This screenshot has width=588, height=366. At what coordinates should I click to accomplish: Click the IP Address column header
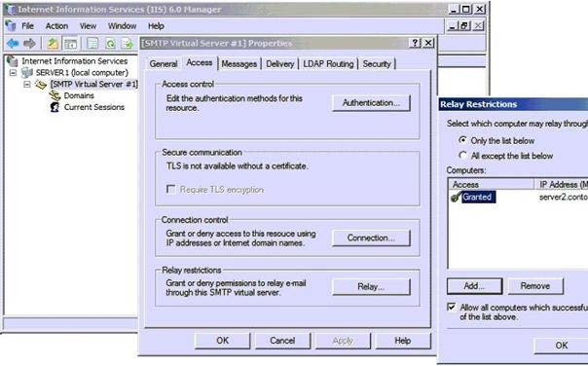pyautogui.click(x=562, y=184)
